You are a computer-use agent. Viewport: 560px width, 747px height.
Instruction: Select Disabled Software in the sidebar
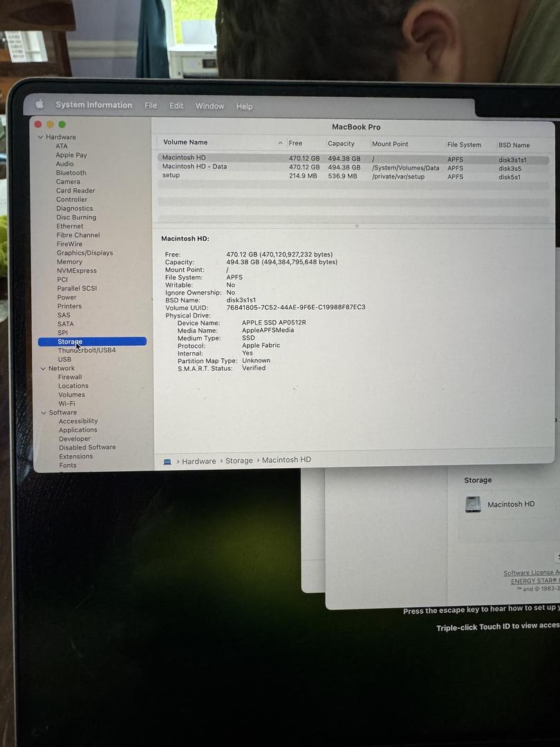[88, 448]
